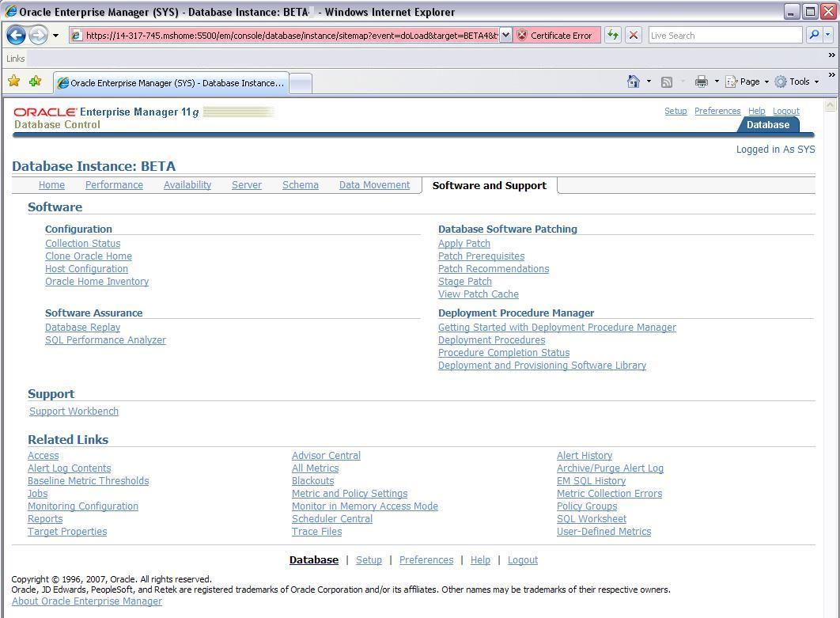Click the page scrollbar up arrow
The width and height of the screenshot is (840, 618).
(831, 105)
